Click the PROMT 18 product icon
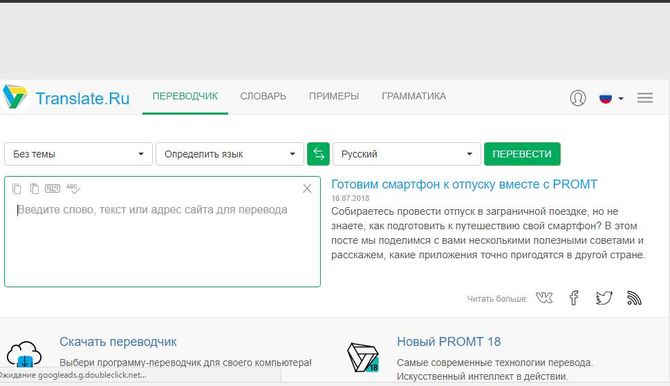 coord(363,357)
